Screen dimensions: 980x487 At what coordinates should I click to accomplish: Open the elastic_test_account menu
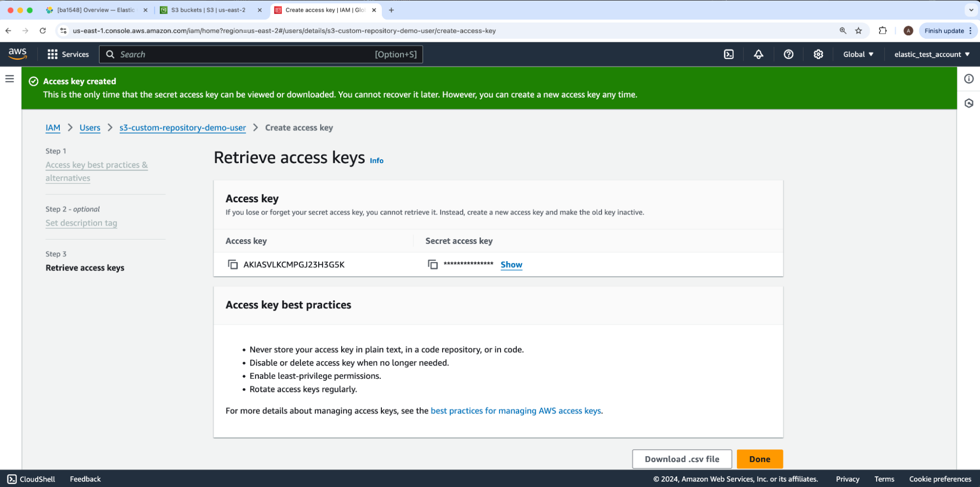pyautogui.click(x=931, y=54)
